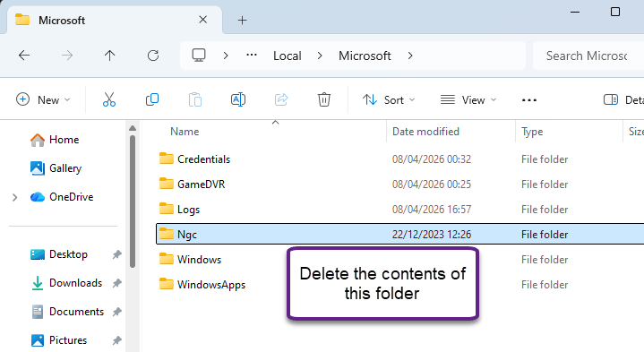Image resolution: width=644 pixels, height=352 pixels.
Task: Open the See more toolbar options
Action: click(x=529, y=100)
